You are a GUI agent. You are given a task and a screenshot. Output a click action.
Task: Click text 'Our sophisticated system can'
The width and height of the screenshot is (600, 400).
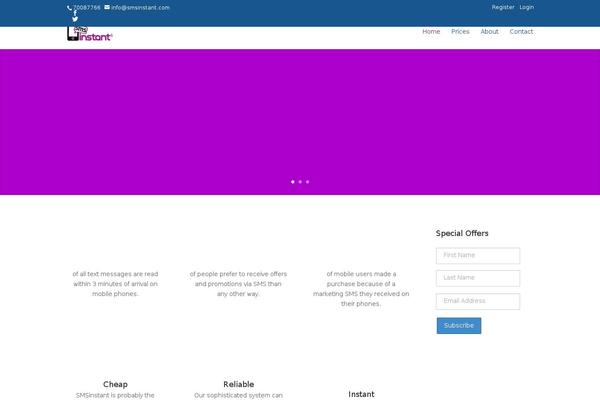[238, 395]
